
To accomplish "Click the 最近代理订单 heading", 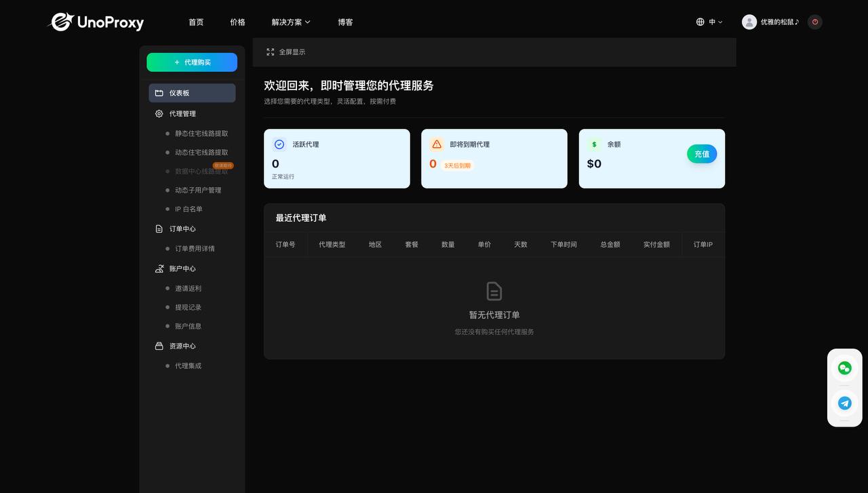I will (301, 218).
